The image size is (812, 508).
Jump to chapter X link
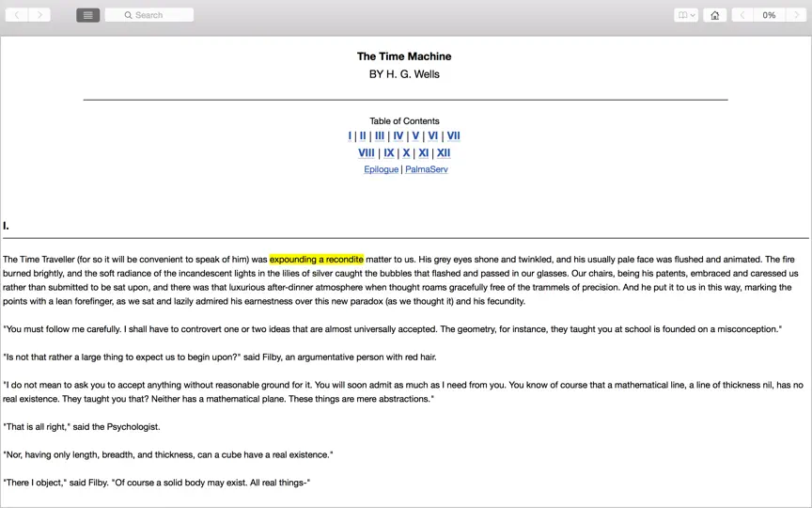click(x=407, y=153)
